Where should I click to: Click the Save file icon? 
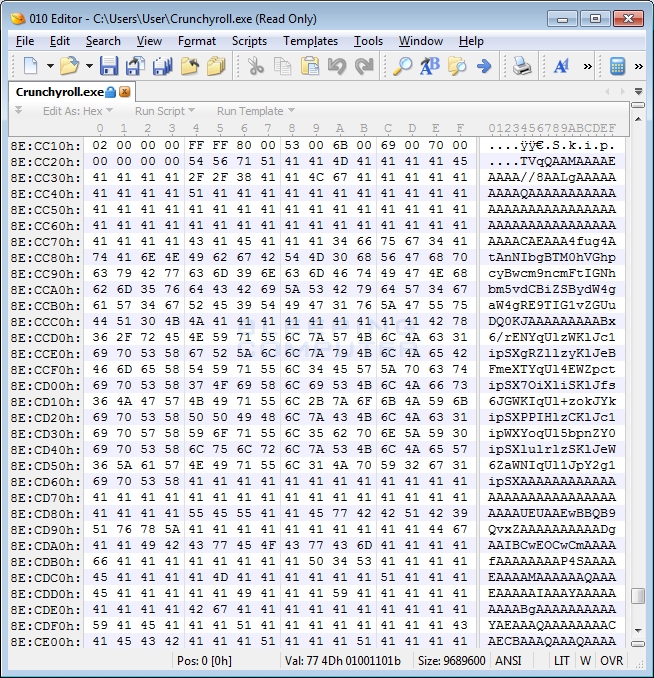click(x=109, y=66)
